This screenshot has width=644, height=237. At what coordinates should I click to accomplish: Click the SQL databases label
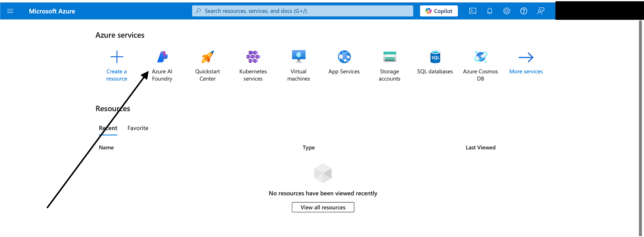click(x=435, y=72)
